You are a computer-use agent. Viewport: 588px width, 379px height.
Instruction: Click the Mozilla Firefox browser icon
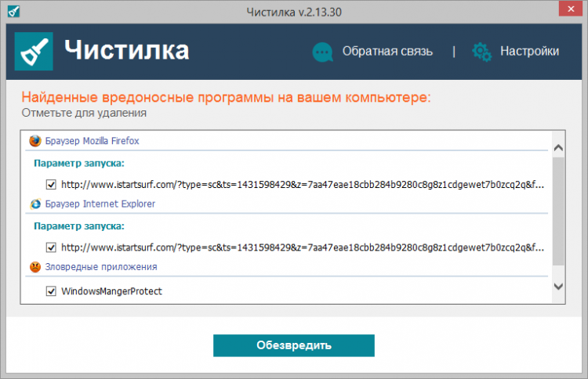34,141
